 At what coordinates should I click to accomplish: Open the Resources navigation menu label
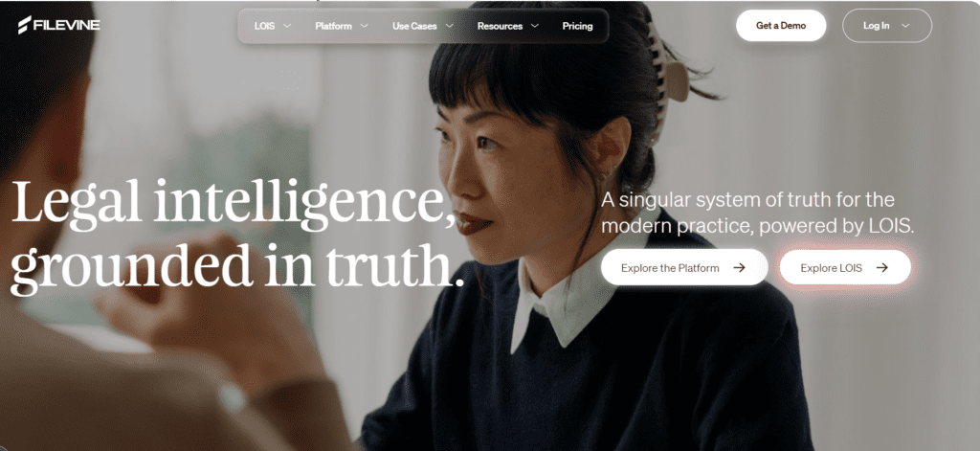(500, 26)
